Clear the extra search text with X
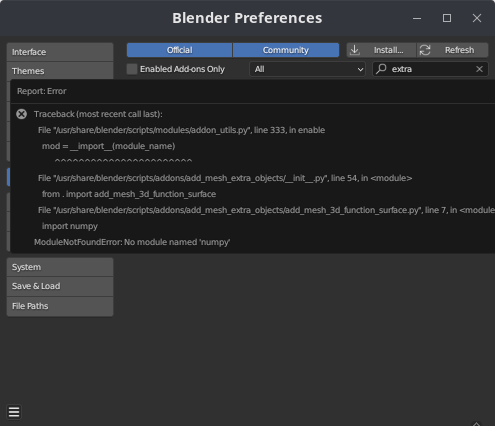The width and height of the screenshot is (495, 426). [479, 69]
